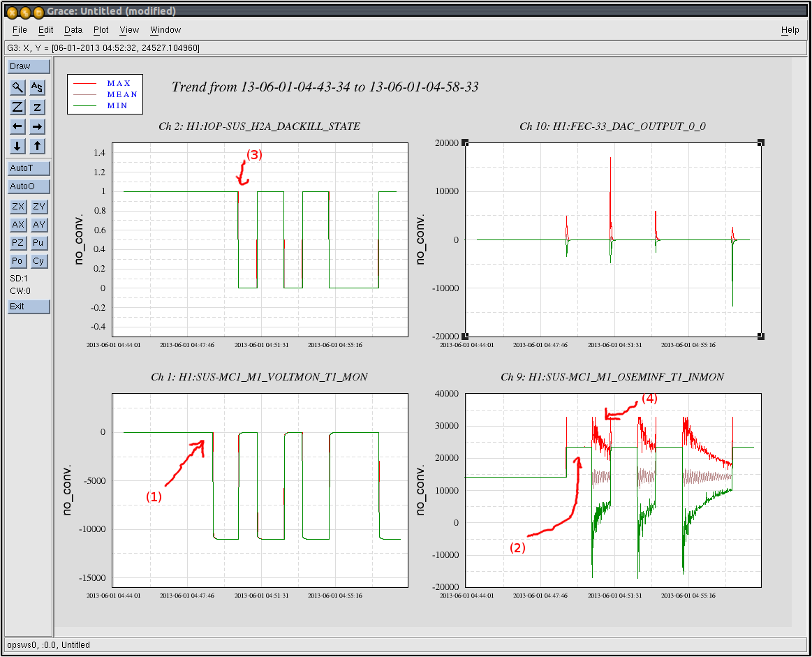This screenshot has width=812, height=657.
Task: Open the Edit menu
Action: (45, 30)
